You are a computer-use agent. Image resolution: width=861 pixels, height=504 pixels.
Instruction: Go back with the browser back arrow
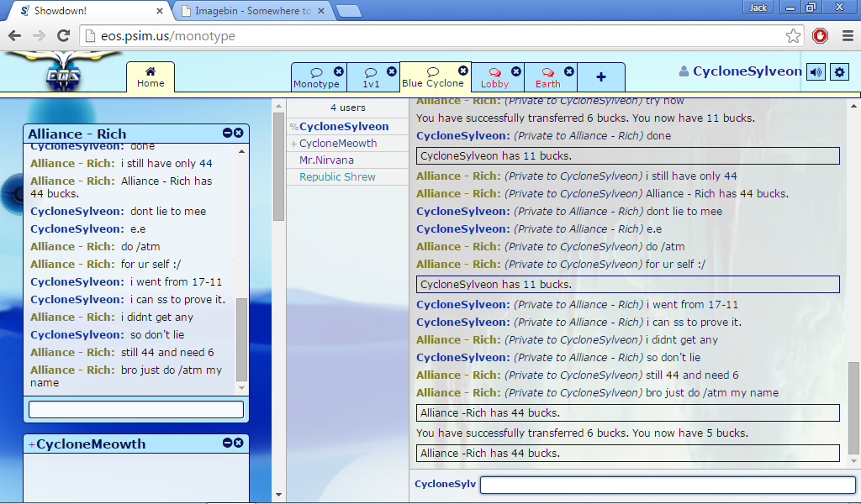(15, 36)
